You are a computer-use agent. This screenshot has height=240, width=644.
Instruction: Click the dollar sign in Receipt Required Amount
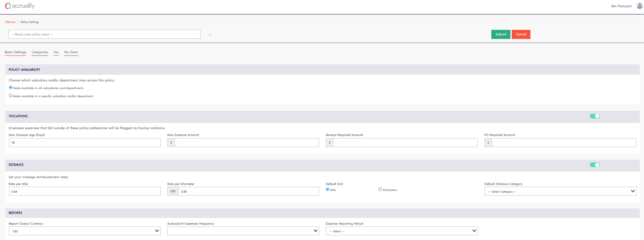point(329,143)
